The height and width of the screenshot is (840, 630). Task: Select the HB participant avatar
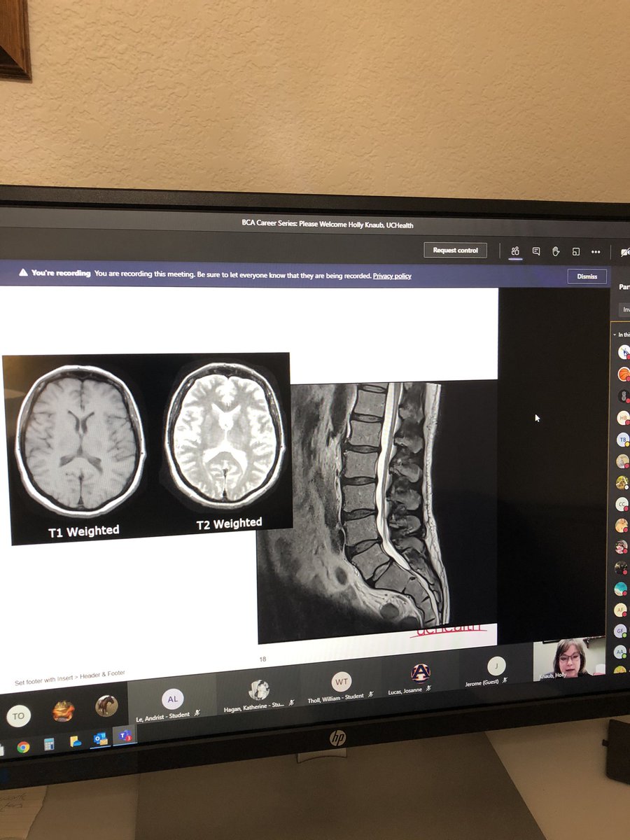point(623,418)
